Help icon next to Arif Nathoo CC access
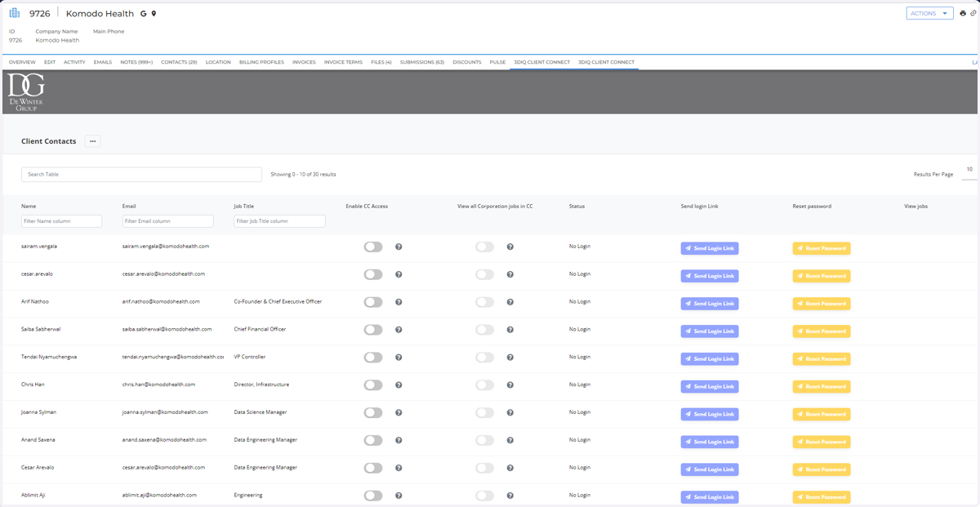 point(399,302)
